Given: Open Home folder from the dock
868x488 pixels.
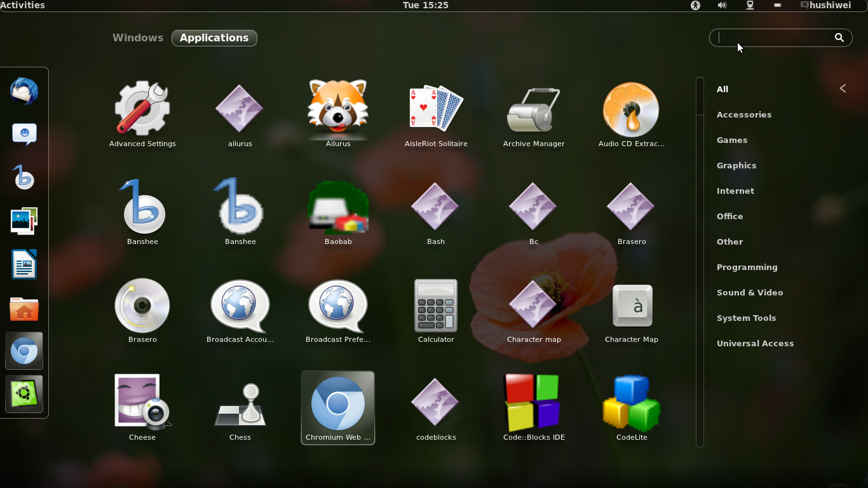Looking at the screenshot, I should tap(24, 308).
